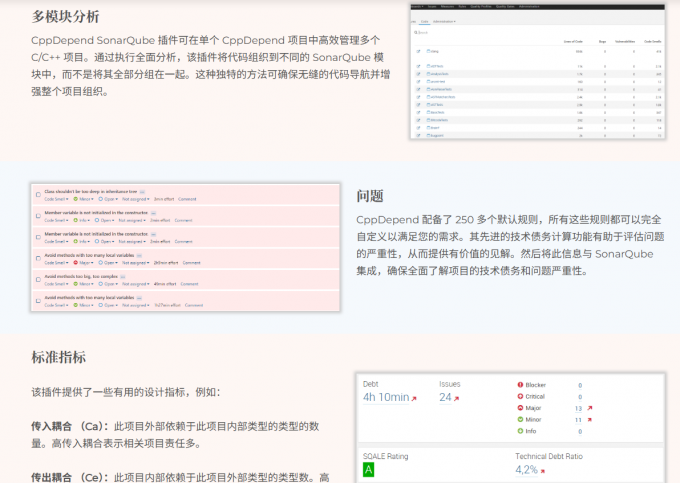This screenshot has width=680, height=483.
Task: Click the clang module name link
Action: tap(433, 51)
